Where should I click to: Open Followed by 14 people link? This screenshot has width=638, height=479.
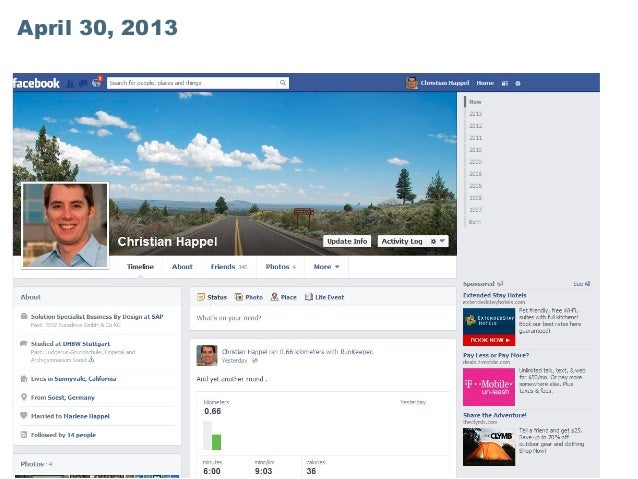pyautogui.click(x=63, y=435)
